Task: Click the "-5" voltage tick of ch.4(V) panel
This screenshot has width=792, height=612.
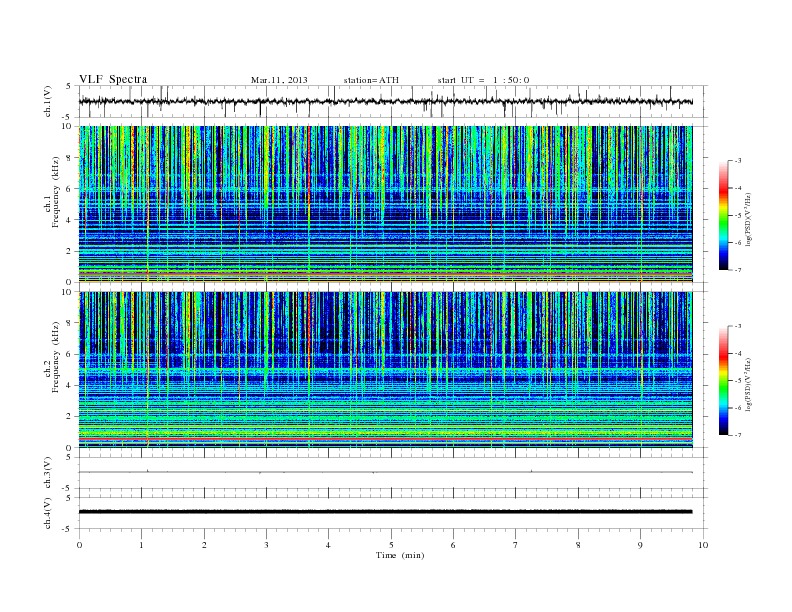Action: 68,529
